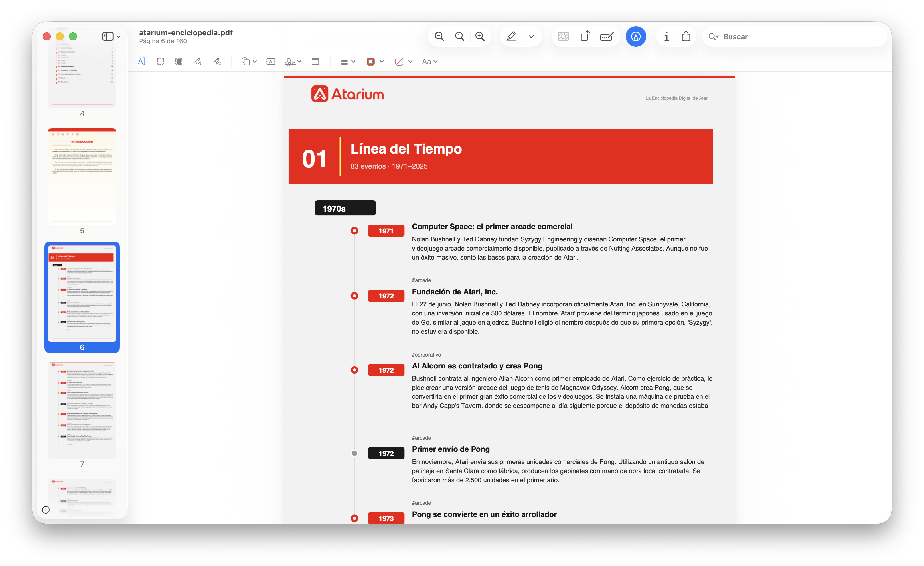This screenshot has height=566, width=924.
Task: Click heading 'Al Alcorn es contratado y crea Pong'
Action: pyautogui.click(x=477, y=366)
